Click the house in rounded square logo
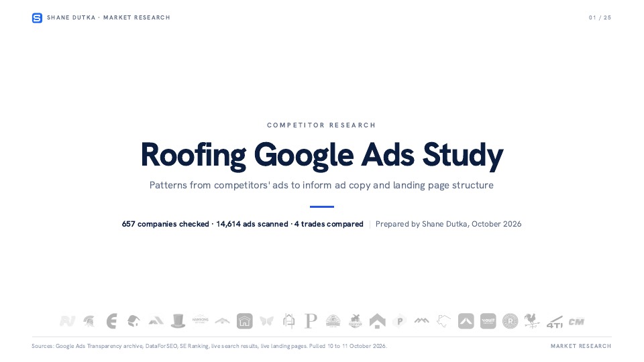Viewport: 644px width, 362px height. (244, 321)
